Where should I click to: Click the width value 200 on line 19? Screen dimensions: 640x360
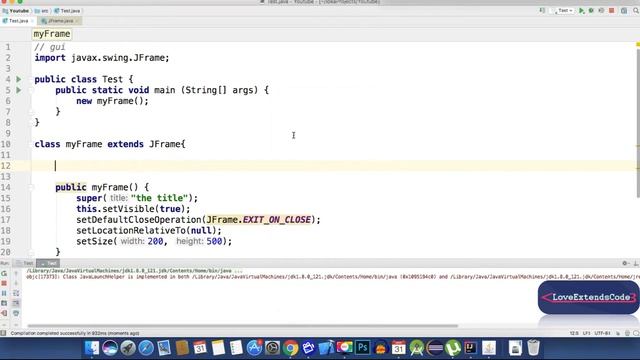pyautogui.click(x=155, y=241)
